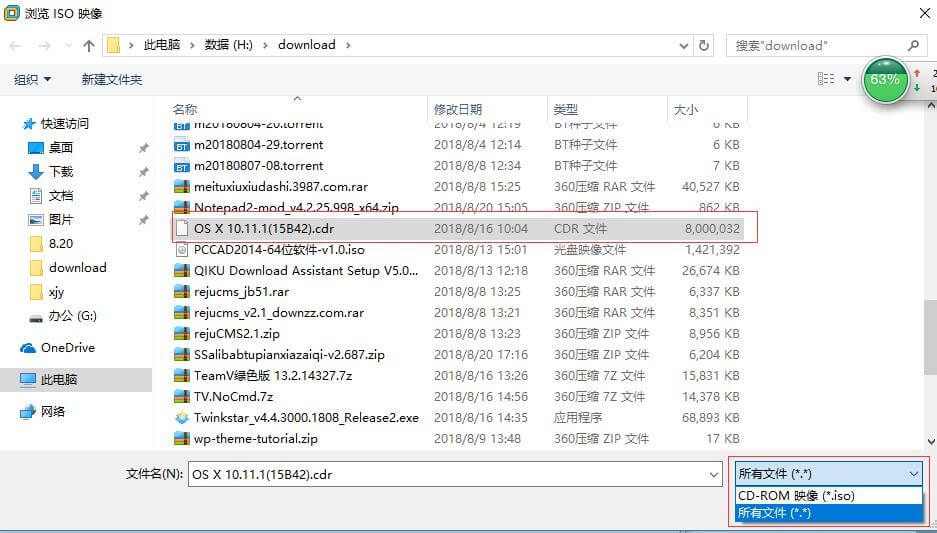937x533 pixels.
Task: Open view options dropdown arrow
Action: pyautogui.click(x=847, y=79)
